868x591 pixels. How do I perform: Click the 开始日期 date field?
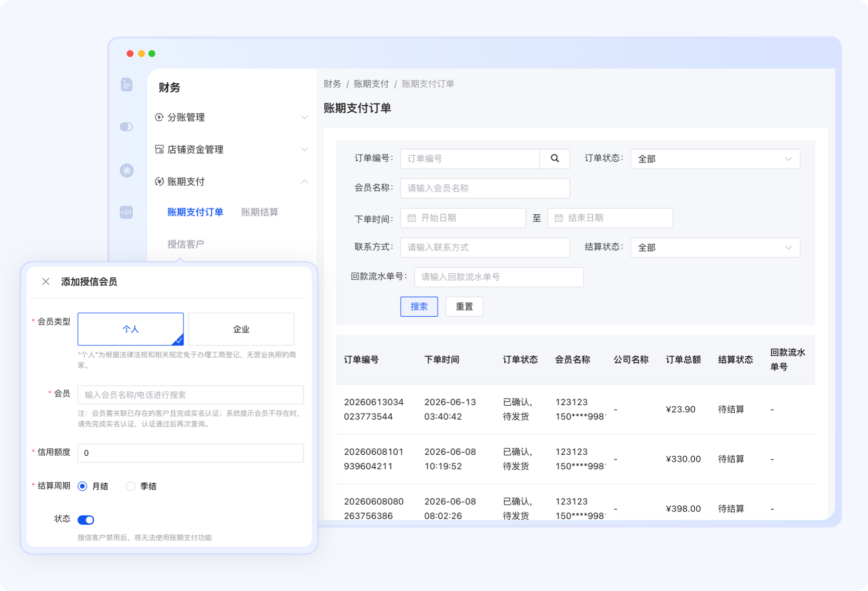coord(463,218)
